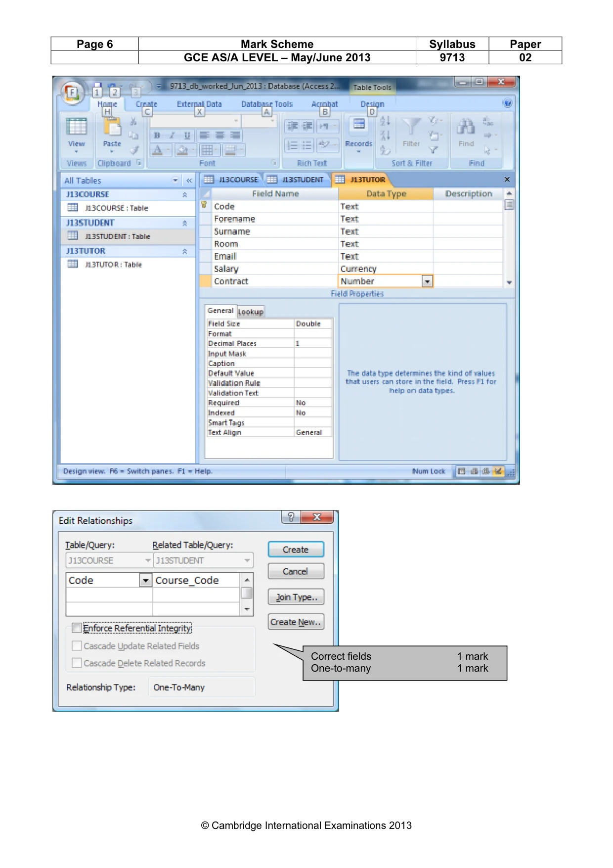Check Cascade Update Related Fields

(x=77, y=646)
